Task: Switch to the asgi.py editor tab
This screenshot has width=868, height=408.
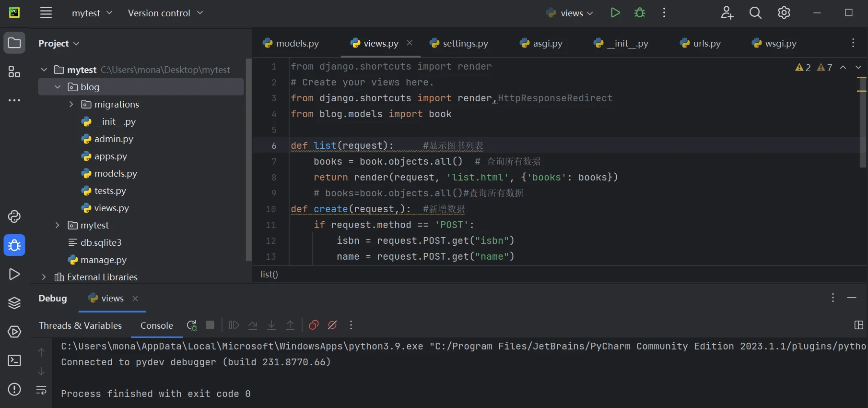Action: coord(541,43)
